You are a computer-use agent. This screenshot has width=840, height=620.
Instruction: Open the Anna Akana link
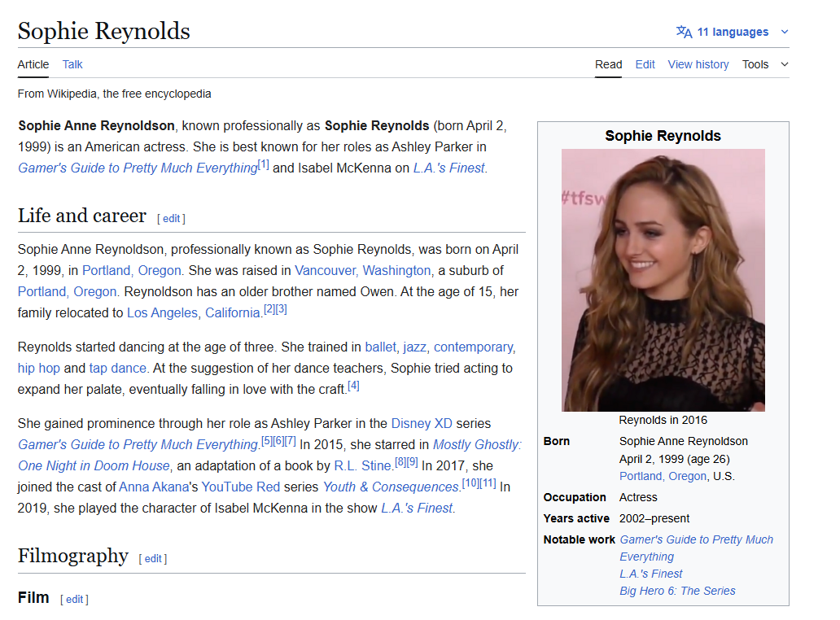154,487
